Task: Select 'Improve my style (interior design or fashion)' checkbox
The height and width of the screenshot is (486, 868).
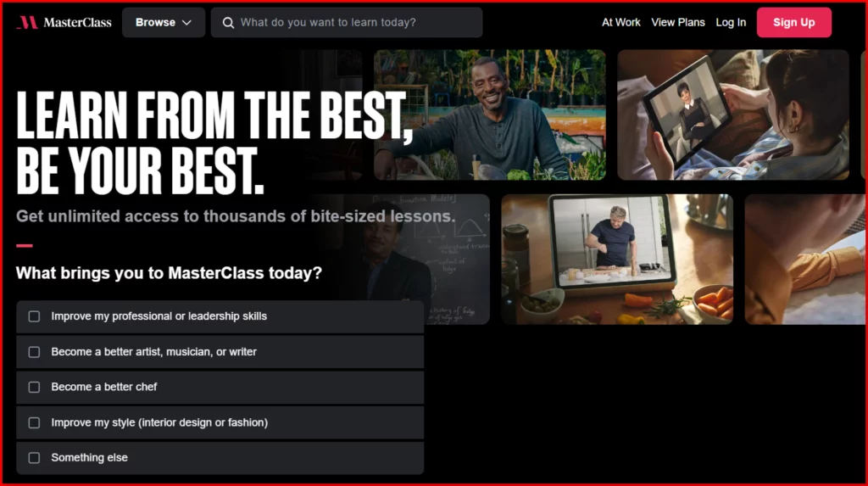Action: coord(34,422)
